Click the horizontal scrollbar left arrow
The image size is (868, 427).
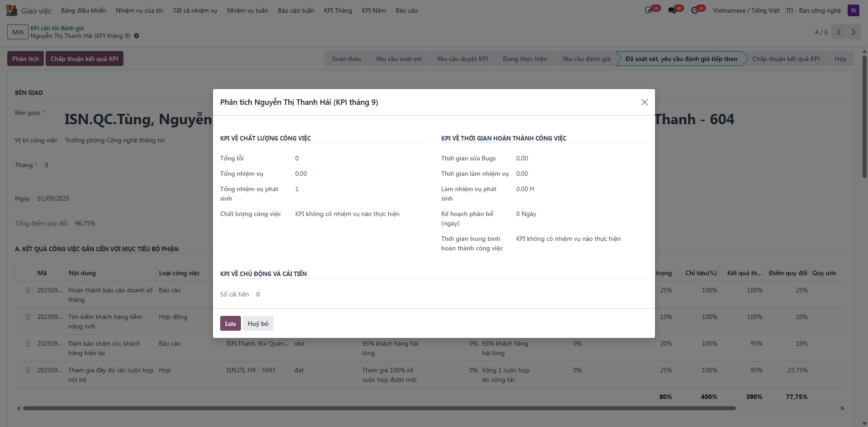pyautogui.click(x=19, y=408)
